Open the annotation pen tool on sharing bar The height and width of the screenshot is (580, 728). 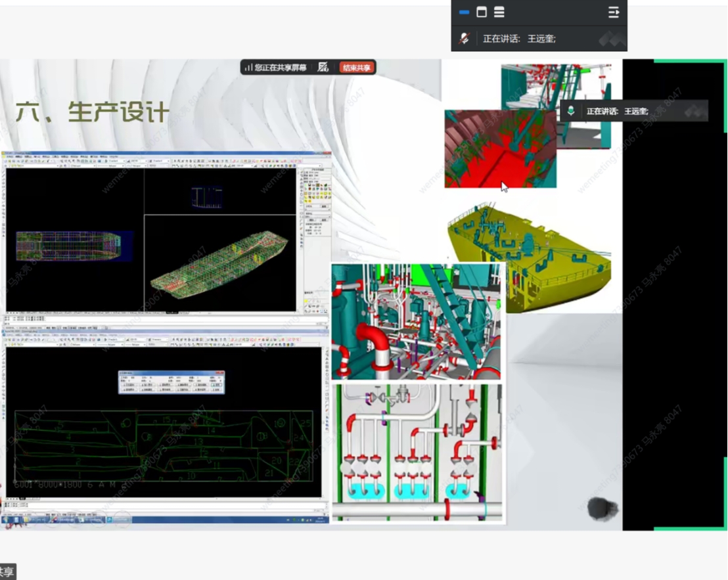[323, 67]
